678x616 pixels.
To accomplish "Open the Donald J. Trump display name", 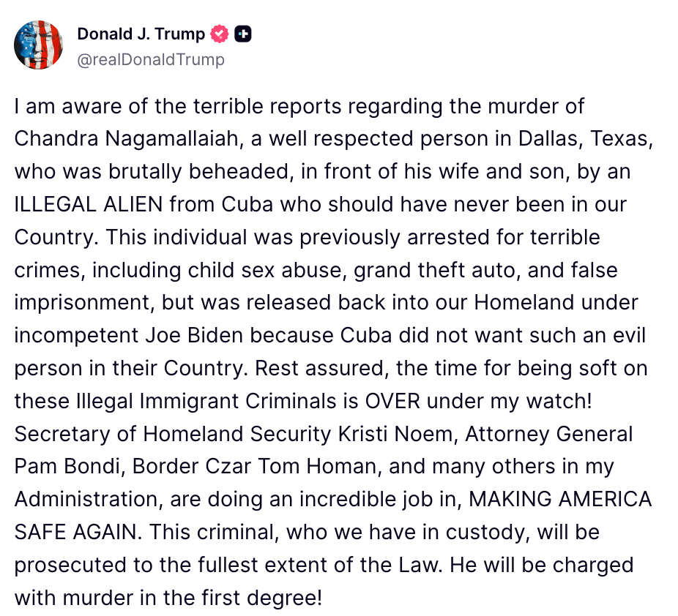I will [x=141, y=34].
